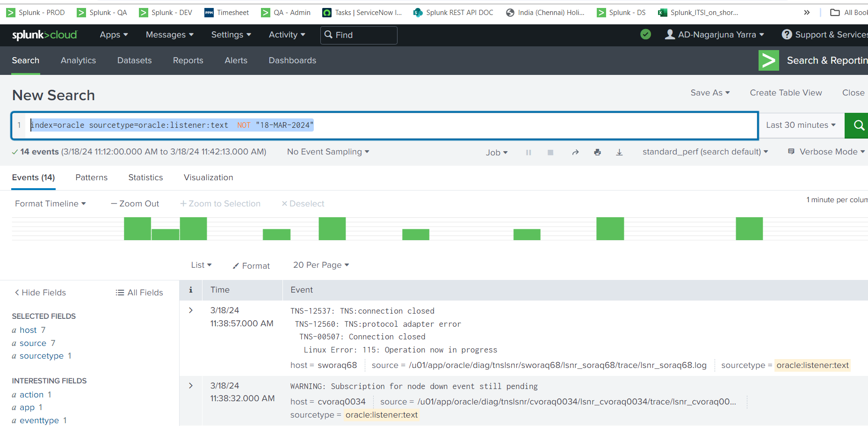Stop the search job
868x426 pixels.
click(x=550, y=152)
